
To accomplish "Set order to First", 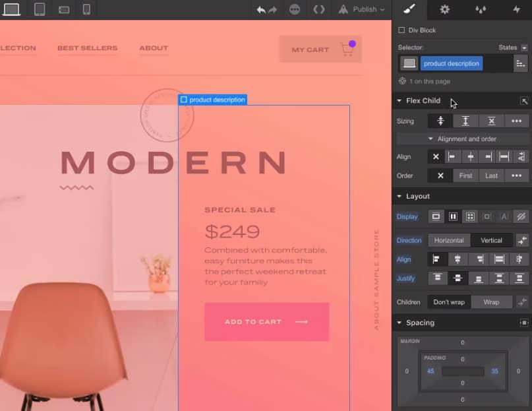I will pyautogui.click(x=465, y=175).
